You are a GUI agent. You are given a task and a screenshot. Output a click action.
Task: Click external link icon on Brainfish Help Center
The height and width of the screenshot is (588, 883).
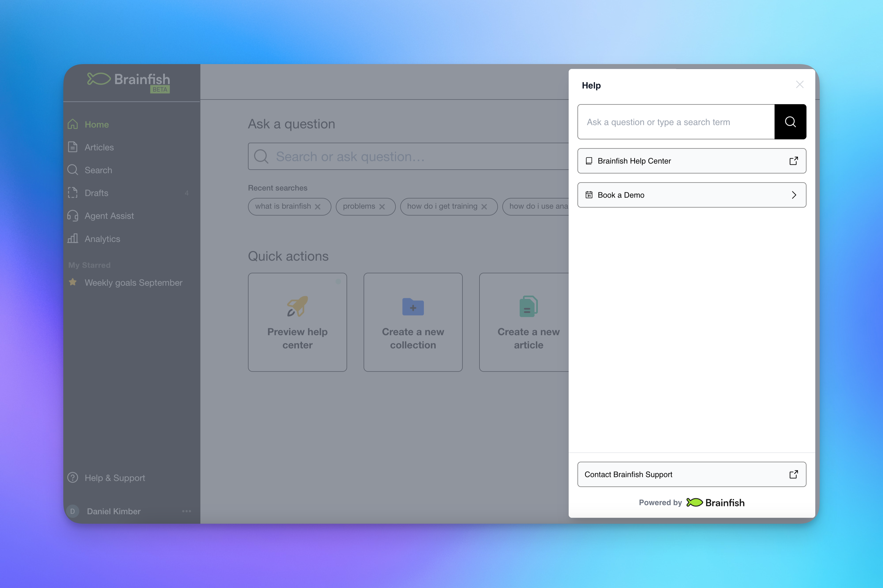click(793, 161)
